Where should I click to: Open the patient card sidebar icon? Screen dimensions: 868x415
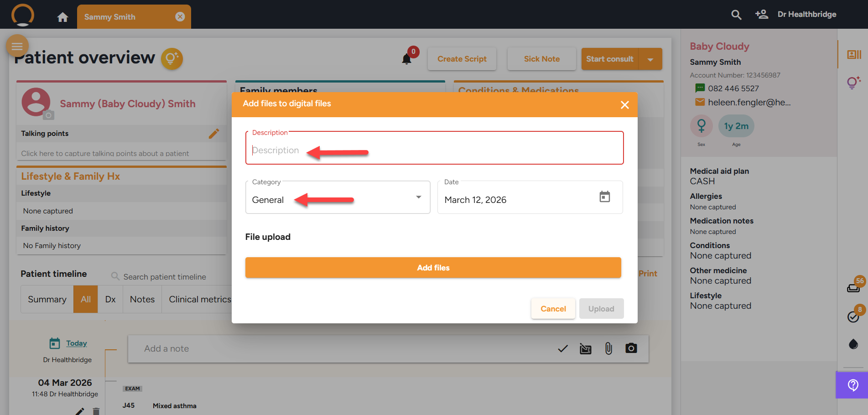(854, 55)
